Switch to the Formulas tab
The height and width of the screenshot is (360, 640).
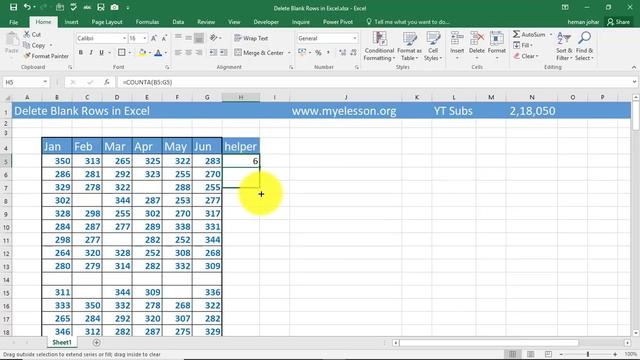[147, 22]
